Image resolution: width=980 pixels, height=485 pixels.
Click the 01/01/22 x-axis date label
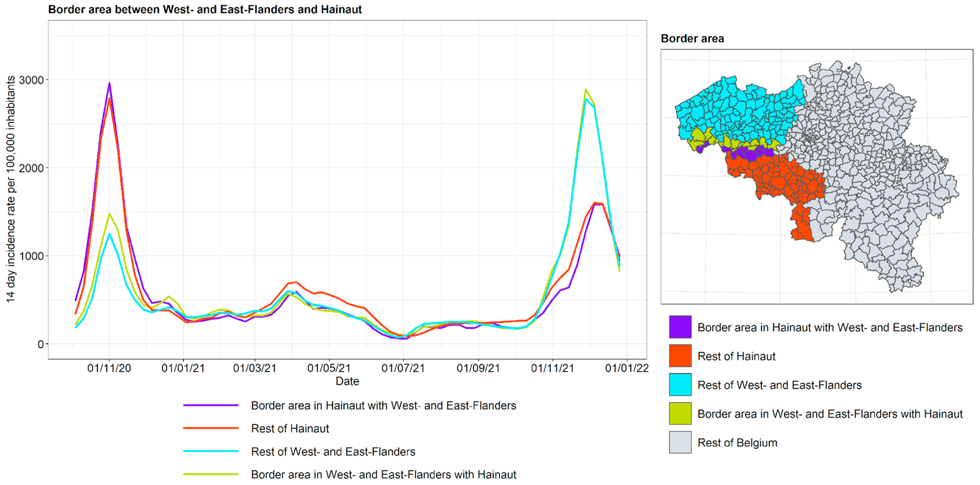tap(627, 368)
